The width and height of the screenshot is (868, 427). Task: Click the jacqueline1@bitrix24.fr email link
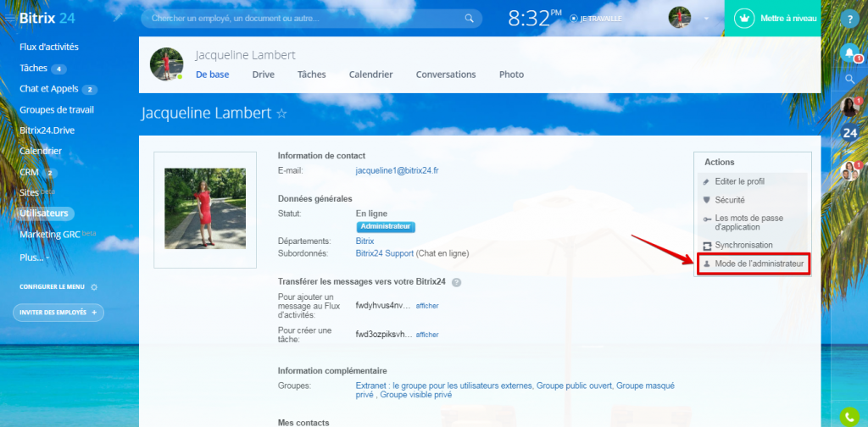click(x=397, y=171)
